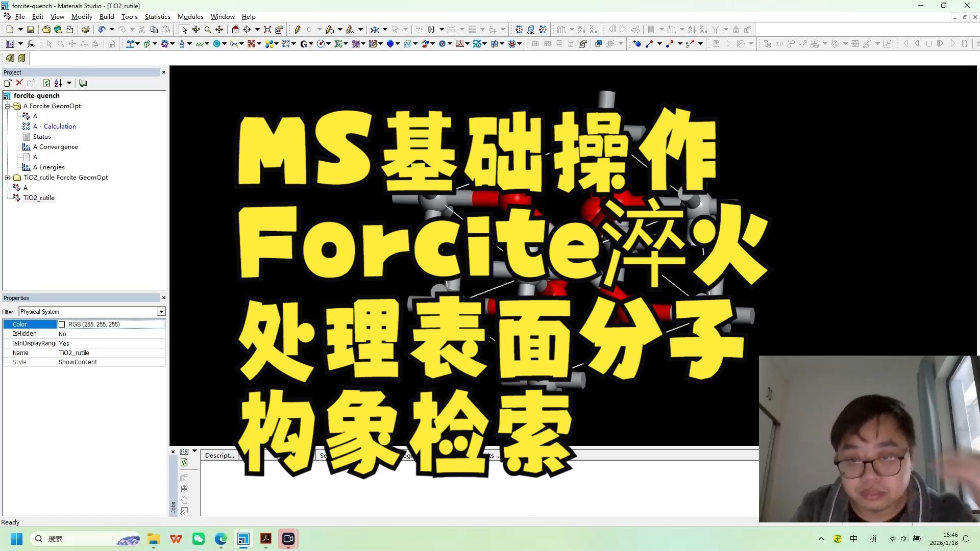
Task: Refresh the Project explorer tree
Action: [x=47, y=83]
